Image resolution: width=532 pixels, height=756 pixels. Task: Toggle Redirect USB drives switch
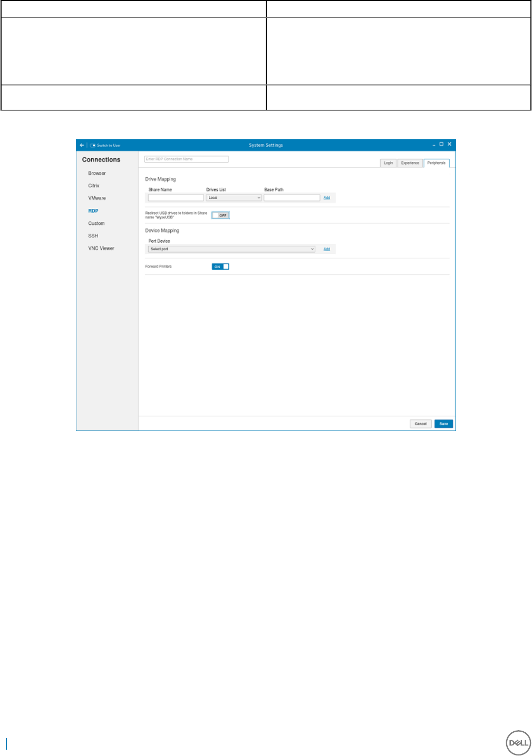pyautogui.click(x=220, y=215)
